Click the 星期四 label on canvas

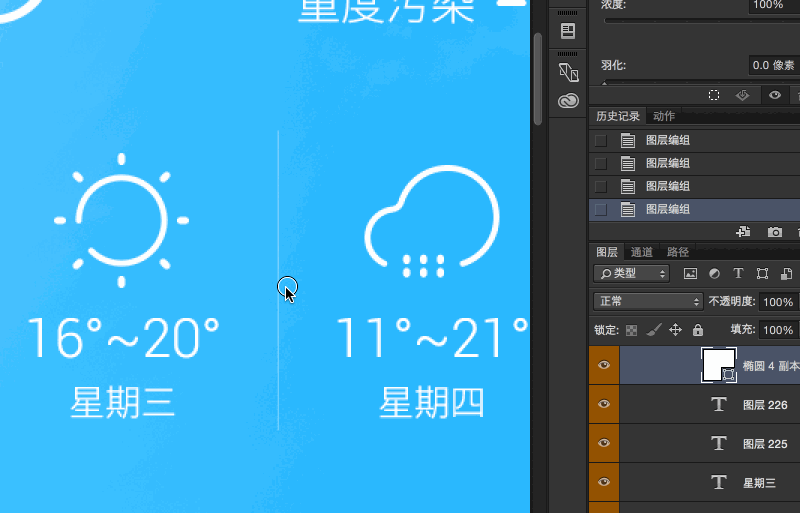(x=432, y=402)
